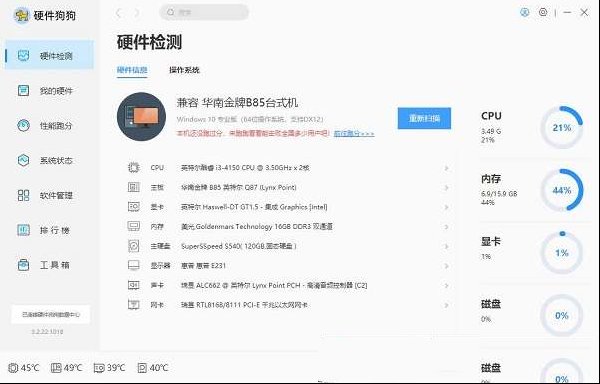600x384 pixels.
Task: Click the CPU temperature 45°C icon
Action: coord(13,368)
